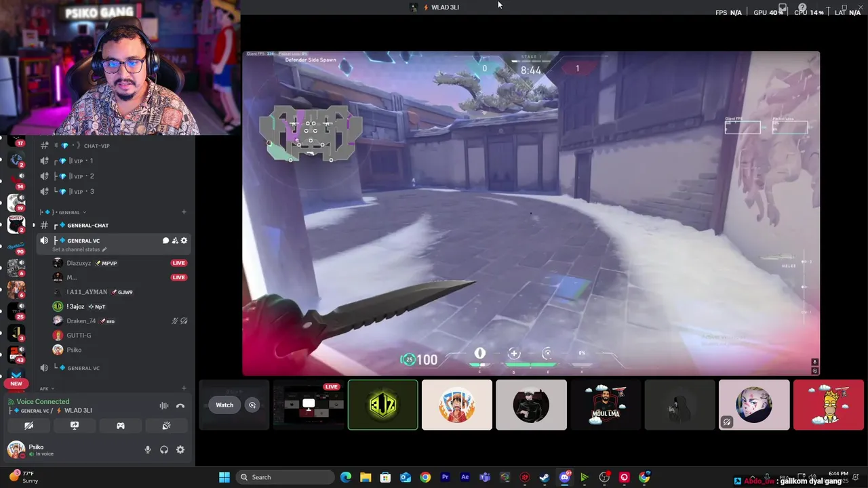
Task: Open server icon with 90 badge
Action: (16, 245)
